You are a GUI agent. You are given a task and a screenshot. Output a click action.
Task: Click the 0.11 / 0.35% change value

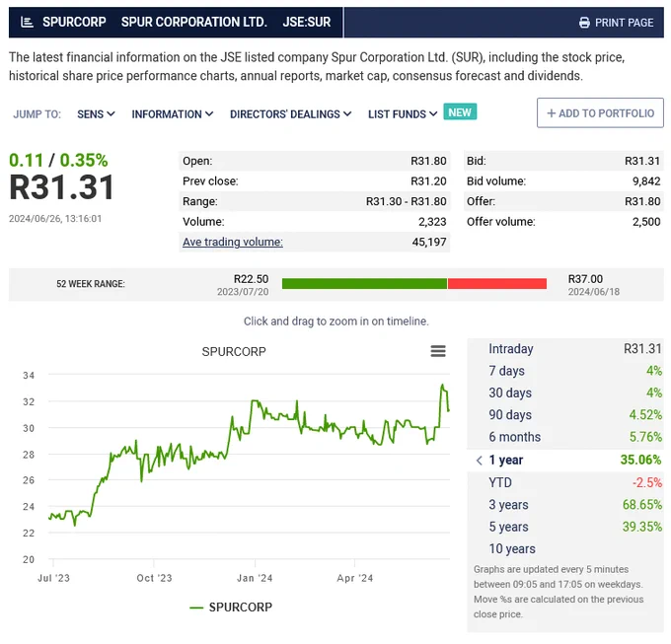[x=58, y=161]
